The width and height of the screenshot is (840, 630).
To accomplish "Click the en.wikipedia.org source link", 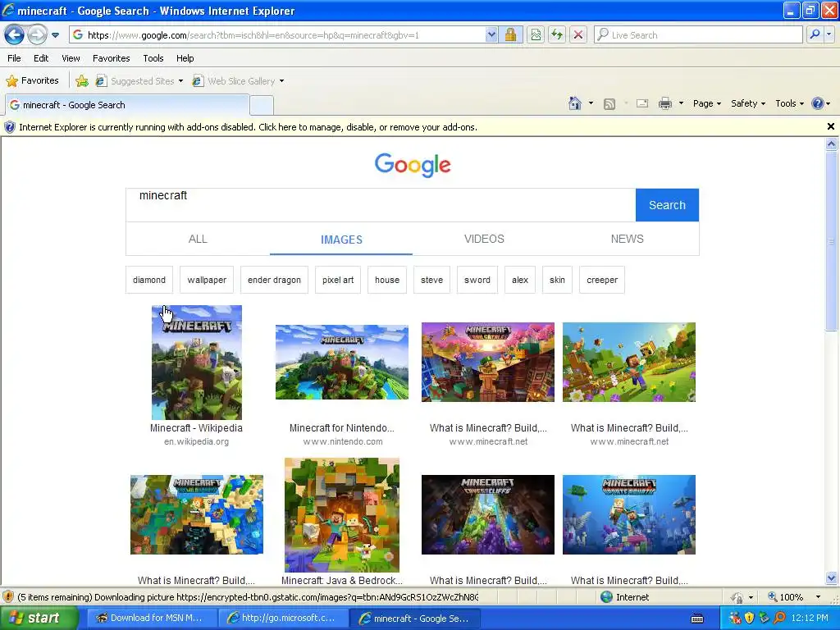I will point(197,442).
